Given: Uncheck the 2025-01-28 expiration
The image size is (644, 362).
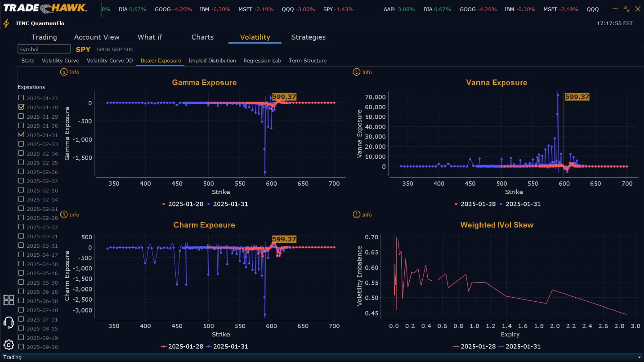Looking at the screenshot, I should [21, 107].
